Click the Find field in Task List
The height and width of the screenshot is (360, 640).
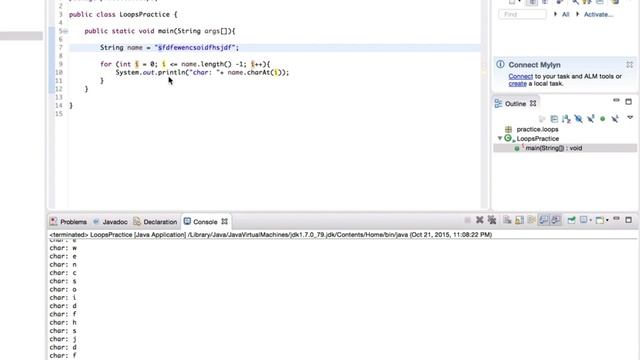pos(522,14)
